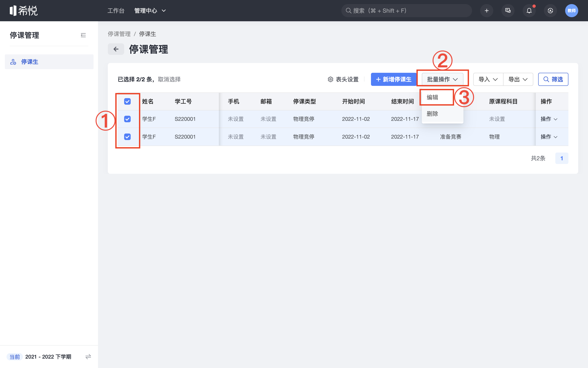Click the 筛选 filter button
The height and width of the screenshot is (368, 588).
click(x=553, y=79)
